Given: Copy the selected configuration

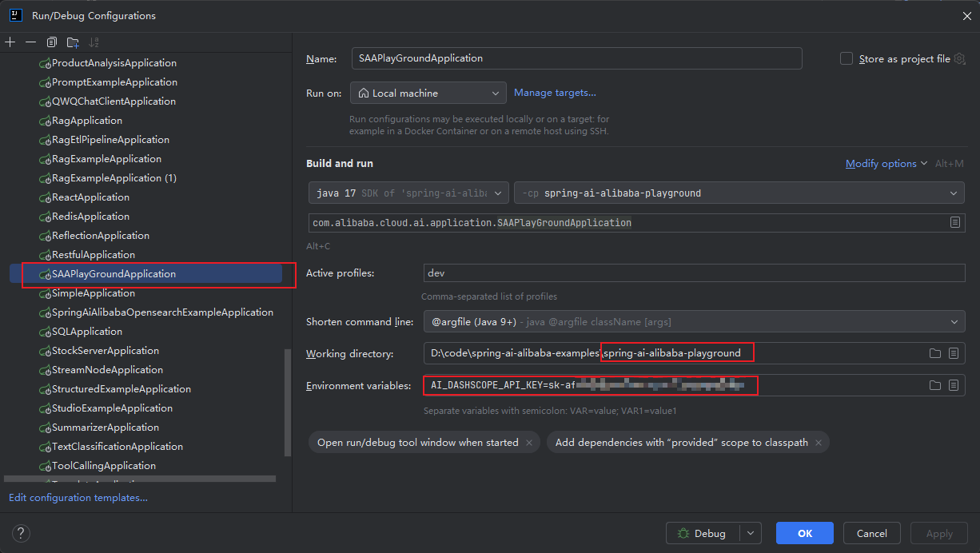Looking at the screenshot, I should tap(52, 42).
